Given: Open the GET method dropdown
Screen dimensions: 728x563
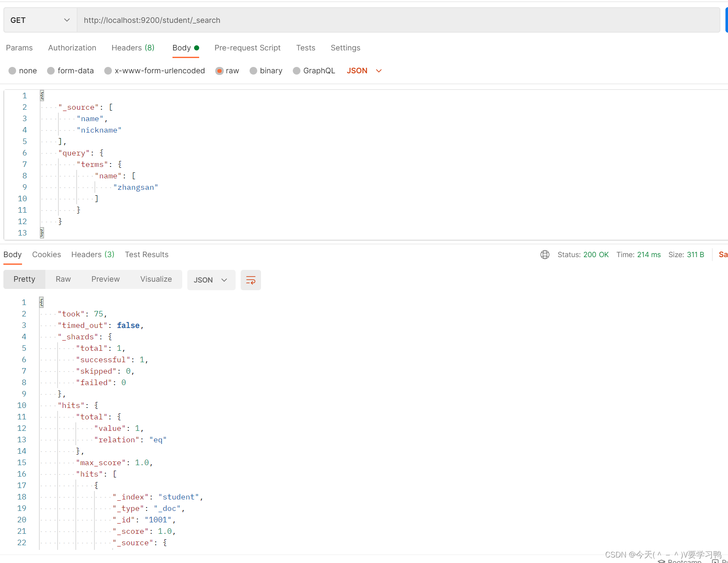Looking at the screenshot, I should pyautogui.click(x=40, y=20).
